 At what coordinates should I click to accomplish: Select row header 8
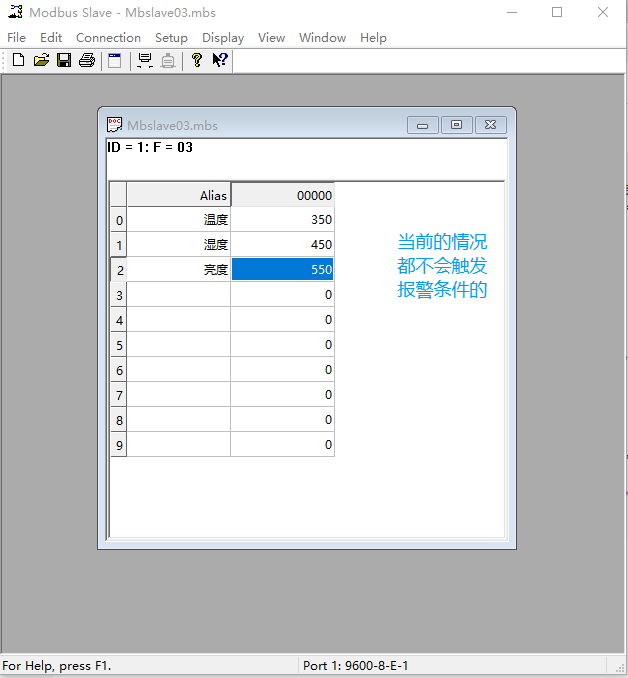tap(119, 420)
